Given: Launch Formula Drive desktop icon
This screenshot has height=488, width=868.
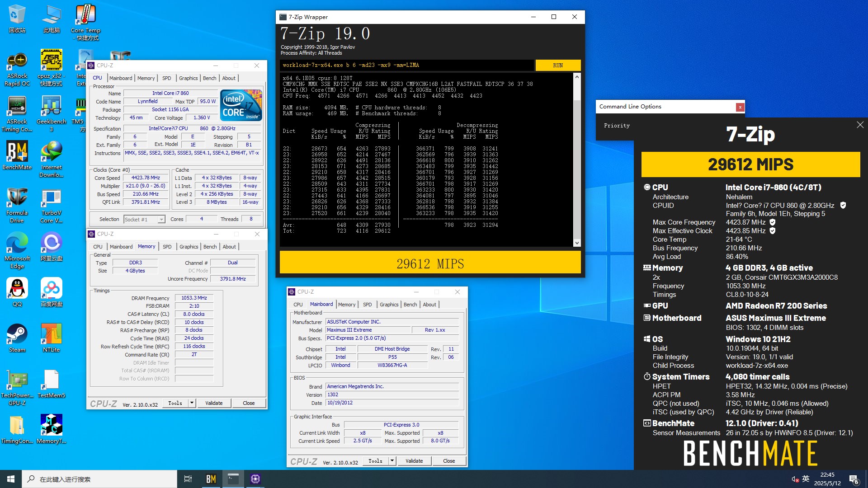Looking at the screenshot, I should (17, 205).
